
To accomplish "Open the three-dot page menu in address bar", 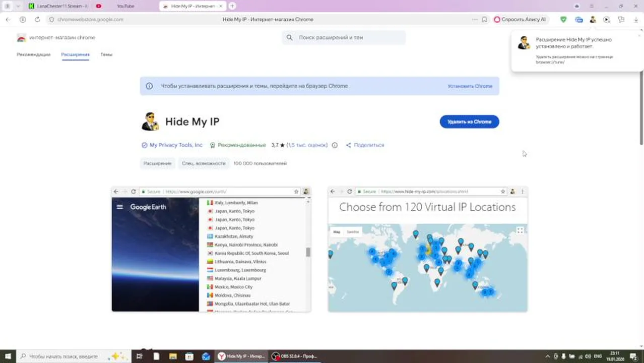I will pyautogui.click(x=474, y=19).
